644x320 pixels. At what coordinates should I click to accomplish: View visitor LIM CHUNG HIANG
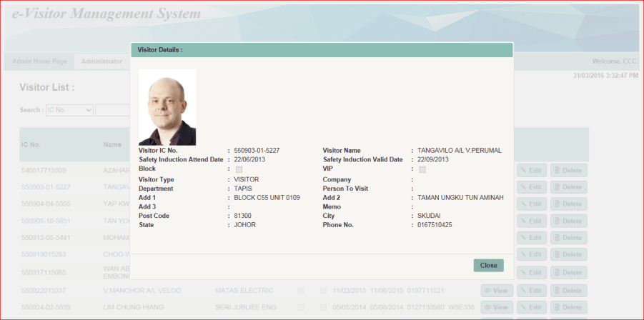coord(496,307)
